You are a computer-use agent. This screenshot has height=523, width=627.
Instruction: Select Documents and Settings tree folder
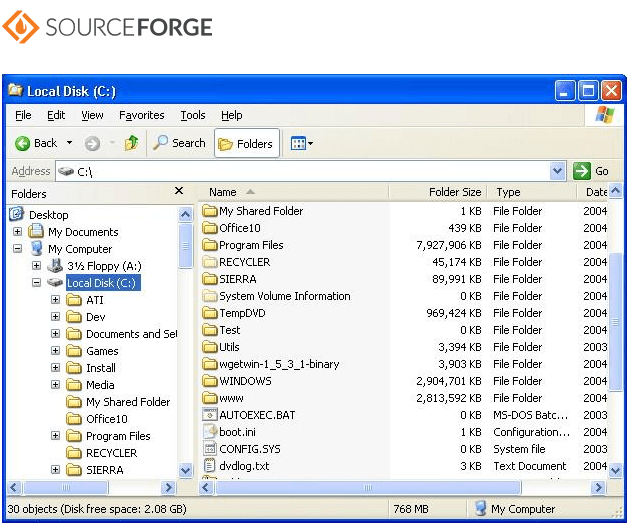pos(132,334)
